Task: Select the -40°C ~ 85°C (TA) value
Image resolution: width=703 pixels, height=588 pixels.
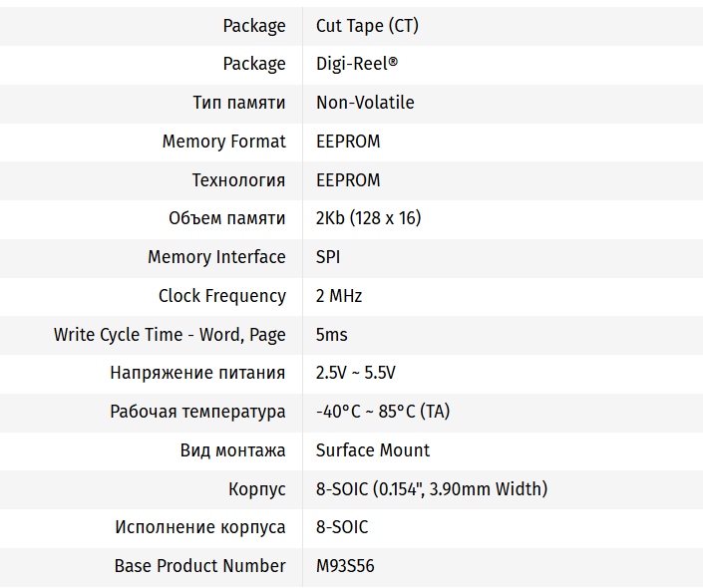Action: click(x=383, y=412)
